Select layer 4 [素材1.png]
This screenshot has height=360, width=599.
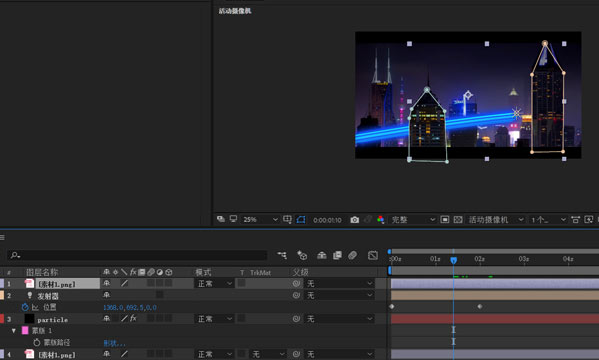click(x=57, y=355)
